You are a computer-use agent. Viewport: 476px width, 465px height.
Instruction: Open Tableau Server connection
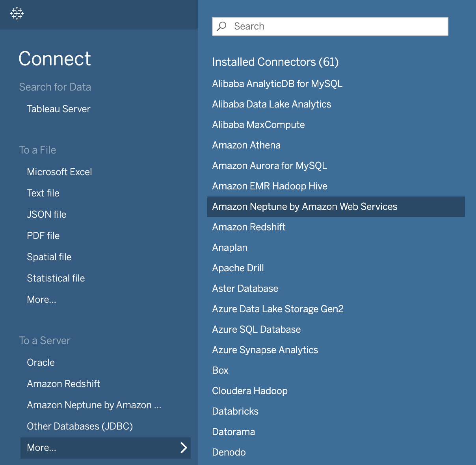59,109
